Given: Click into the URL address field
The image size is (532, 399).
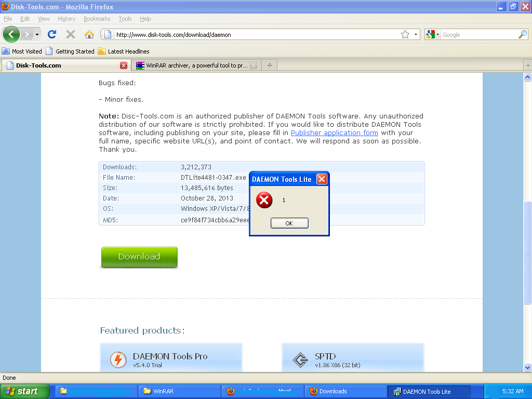Looking at the screenshot, I should coord(257,35).
